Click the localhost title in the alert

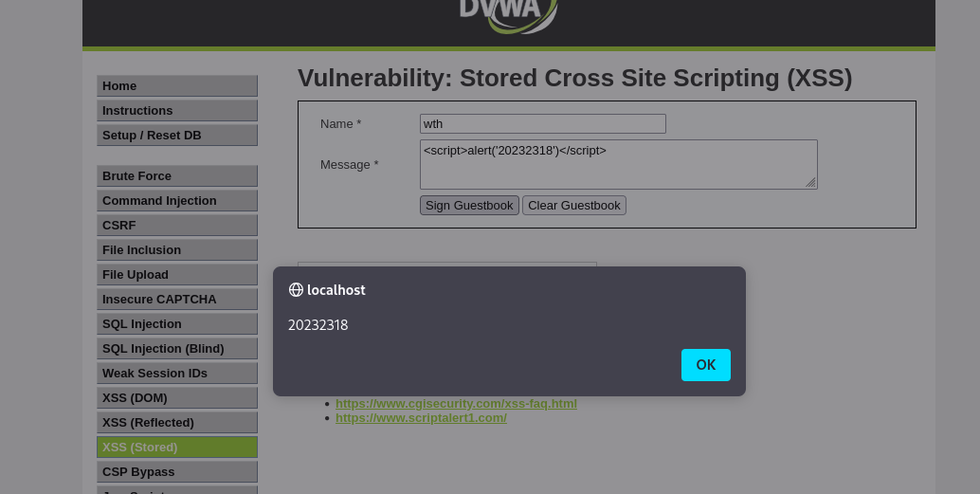[336, 290]
